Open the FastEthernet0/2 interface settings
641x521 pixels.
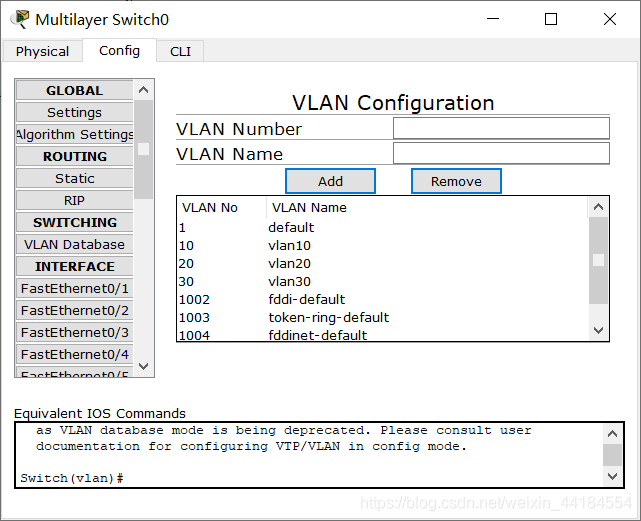click(x=74, y=311)
